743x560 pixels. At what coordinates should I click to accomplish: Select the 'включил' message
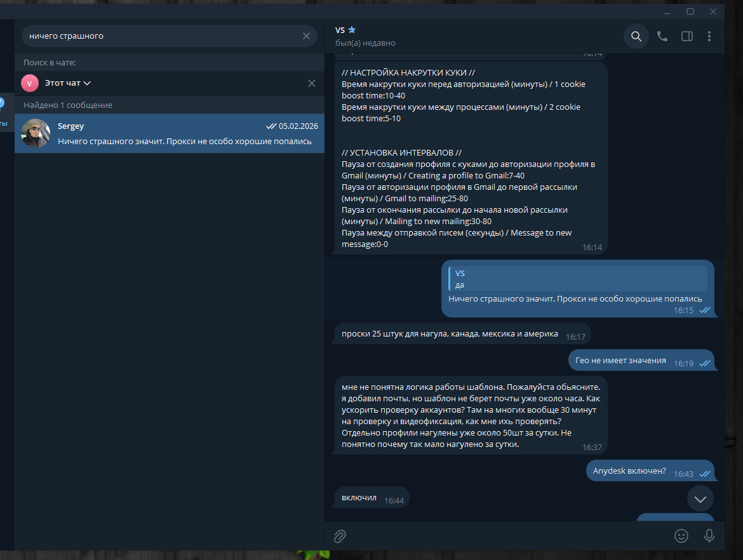click(371, 498)
